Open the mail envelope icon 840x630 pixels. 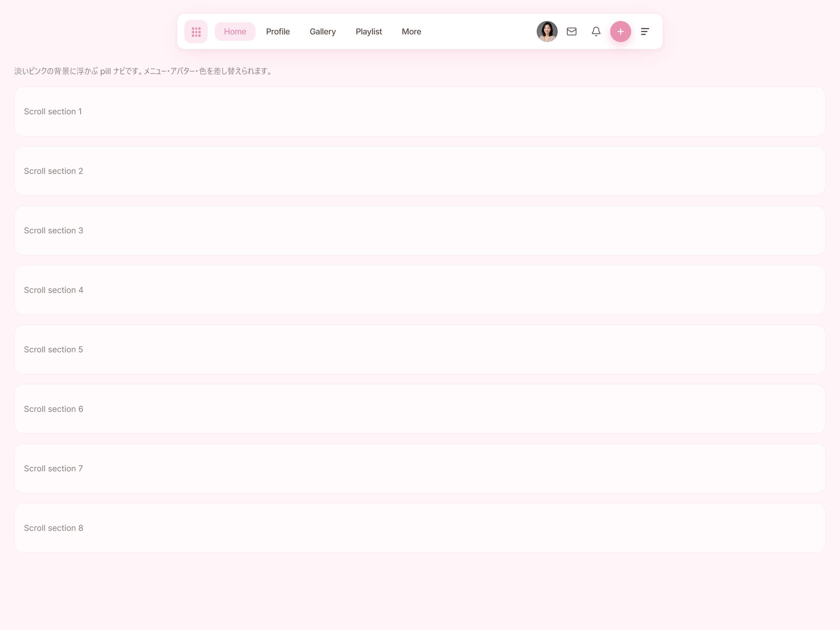571,32
